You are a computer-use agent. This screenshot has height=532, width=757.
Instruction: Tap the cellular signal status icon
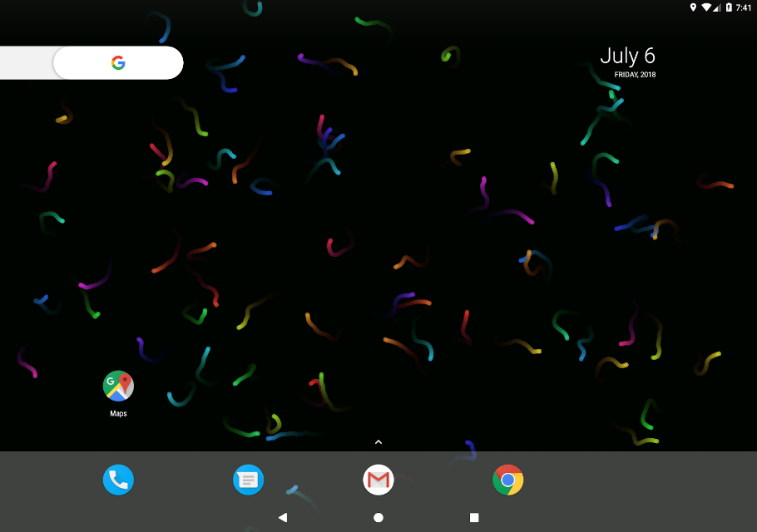(717, 7)
